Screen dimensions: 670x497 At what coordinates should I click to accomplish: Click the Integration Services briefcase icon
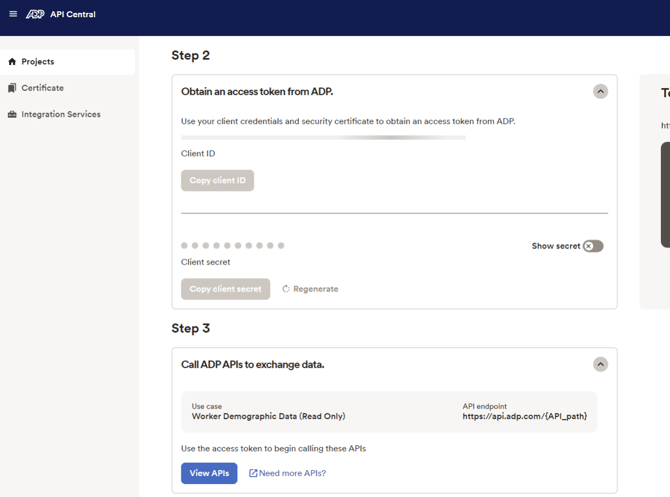[12, 114]
